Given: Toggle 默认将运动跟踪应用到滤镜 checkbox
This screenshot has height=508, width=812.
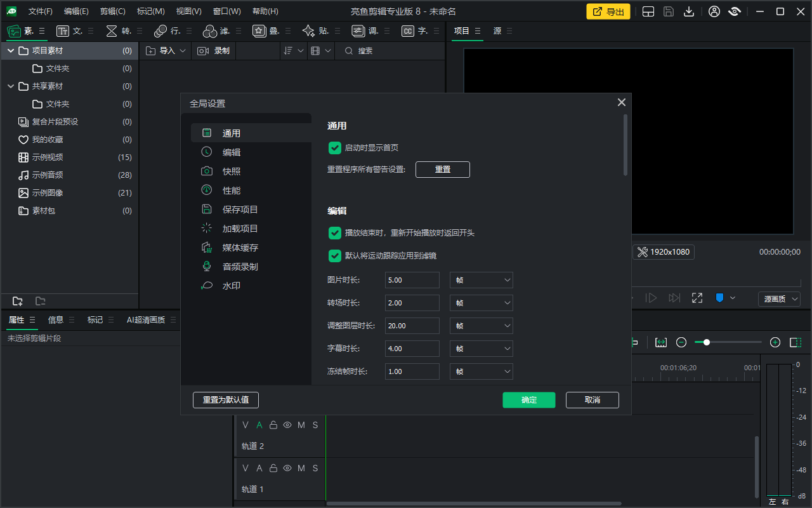Looking at the screenshot, I should pos(335,256).
